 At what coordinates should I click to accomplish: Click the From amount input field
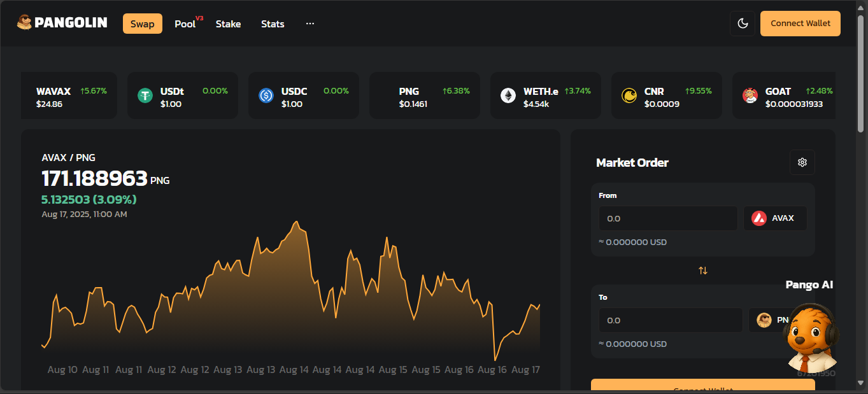667,218
